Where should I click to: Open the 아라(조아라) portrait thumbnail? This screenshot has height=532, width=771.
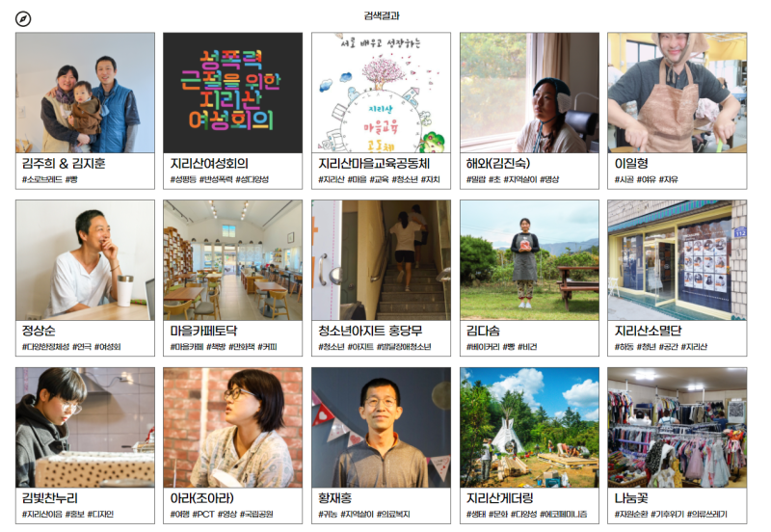coord(232,428)
